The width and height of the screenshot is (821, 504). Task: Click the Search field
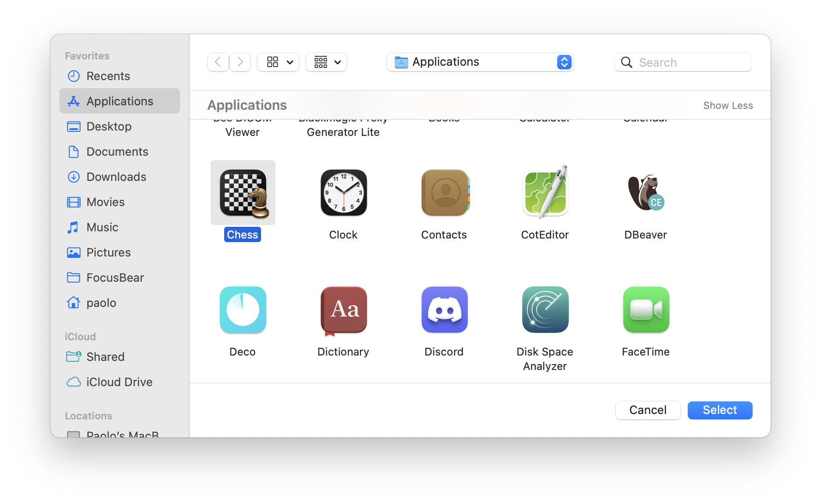click(683, 62)
